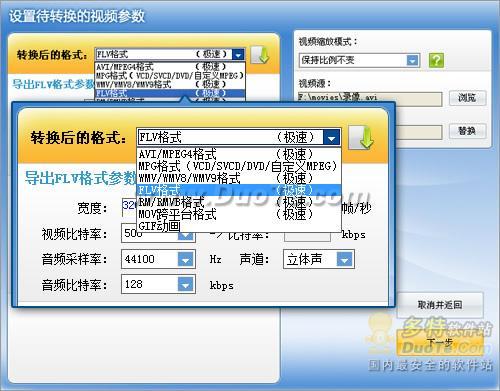Click the 下一步 next button
Image resolution: width=500 pixels, height=391 pixels.
(440, 343)
